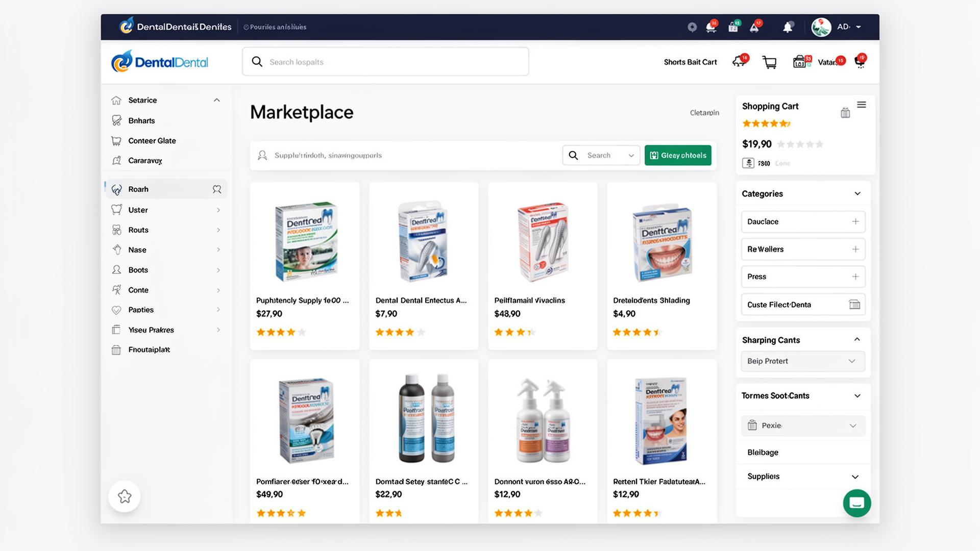This screenshot has height=551, width=980.
Task: Open the Search dropdown in marketplace bar
Action: pos(601,155)
